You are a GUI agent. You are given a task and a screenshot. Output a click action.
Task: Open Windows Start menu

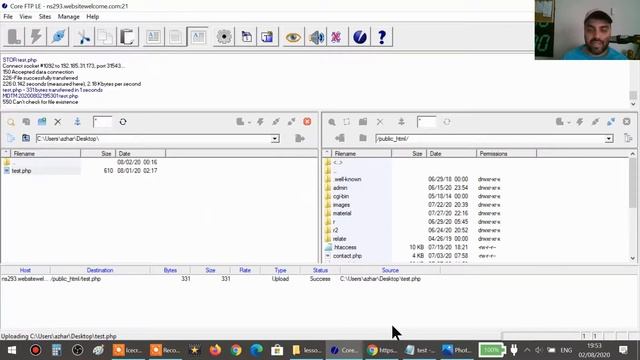pos(11,350)
